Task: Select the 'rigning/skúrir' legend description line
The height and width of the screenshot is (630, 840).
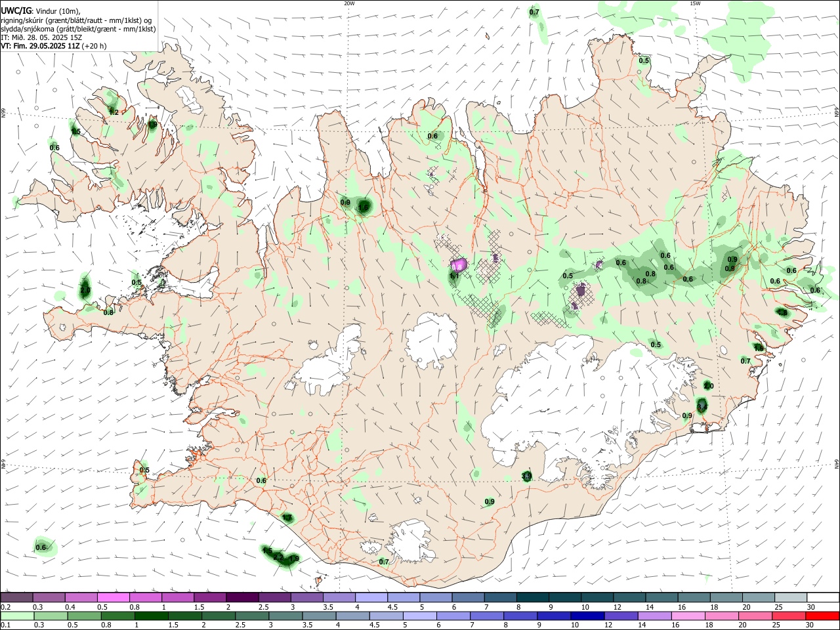Action: click(75, 20)
